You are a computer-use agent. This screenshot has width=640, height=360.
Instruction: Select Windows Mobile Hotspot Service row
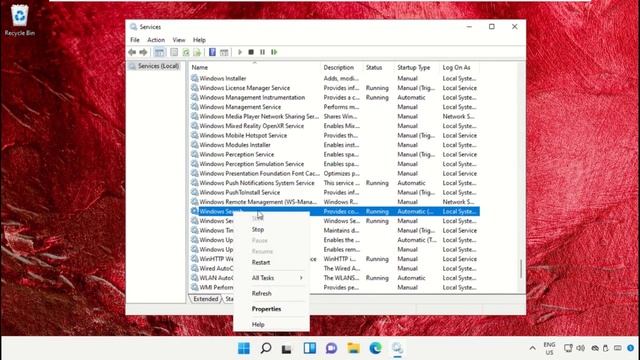click(334, 135)
